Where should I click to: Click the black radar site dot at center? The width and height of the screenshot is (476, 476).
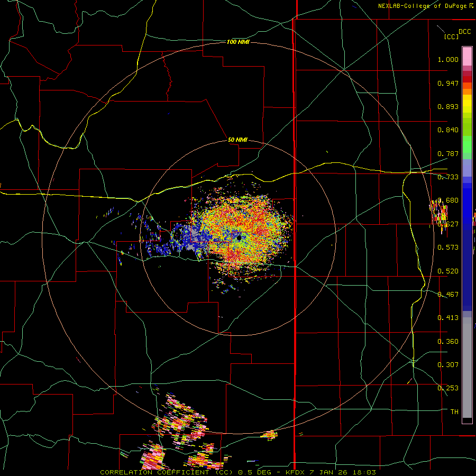pos(239,238)
